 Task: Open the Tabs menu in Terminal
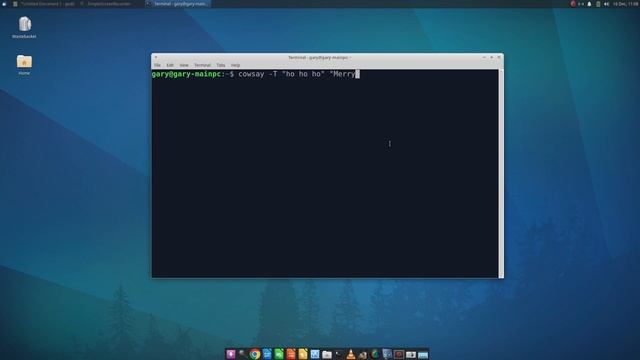(x=220, y=65)
